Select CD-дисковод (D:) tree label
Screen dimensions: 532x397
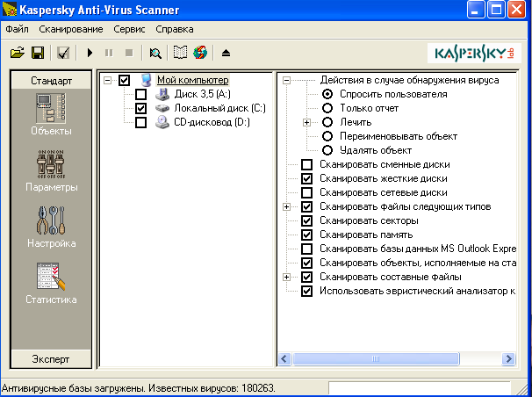(212, 122)
